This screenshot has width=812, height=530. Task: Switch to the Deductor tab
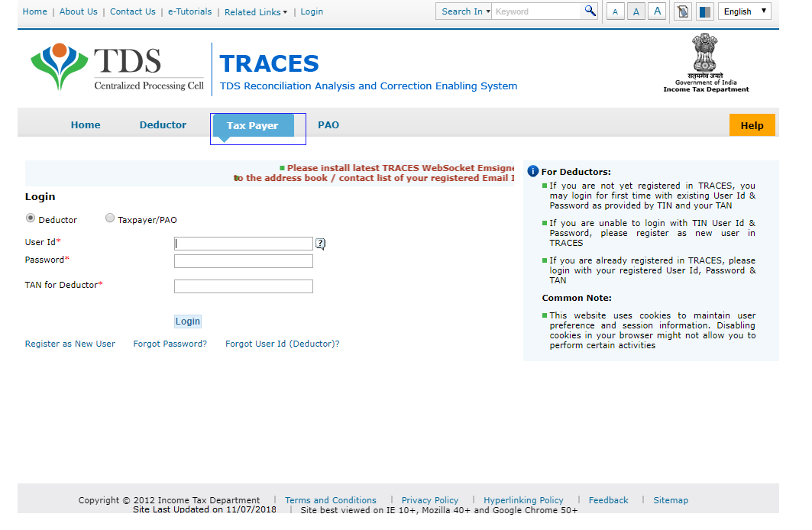click(162, 124)
